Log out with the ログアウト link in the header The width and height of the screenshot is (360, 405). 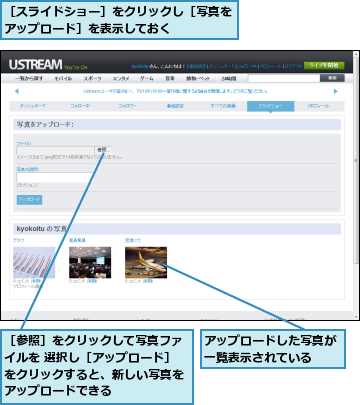tap(293, 66)
